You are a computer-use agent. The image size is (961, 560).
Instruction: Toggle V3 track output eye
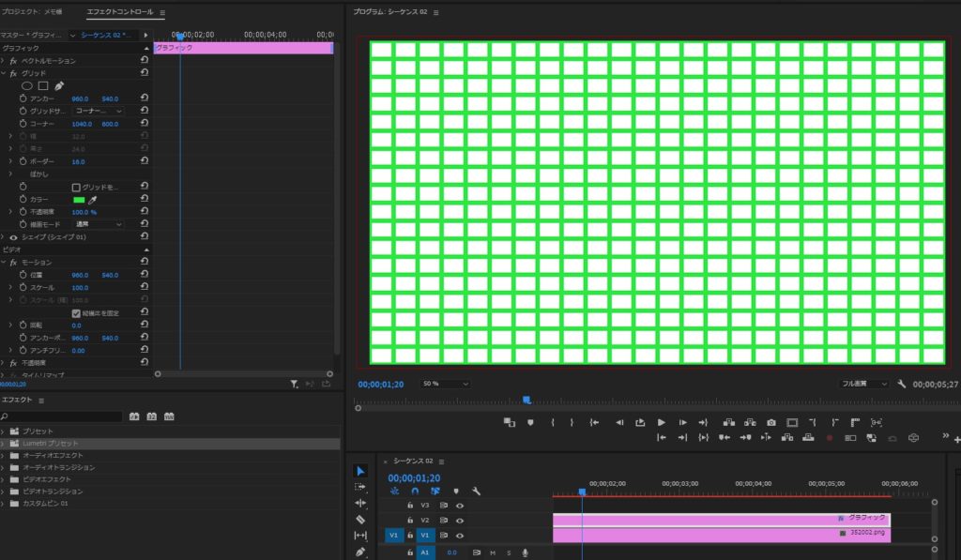pos(460,506)
